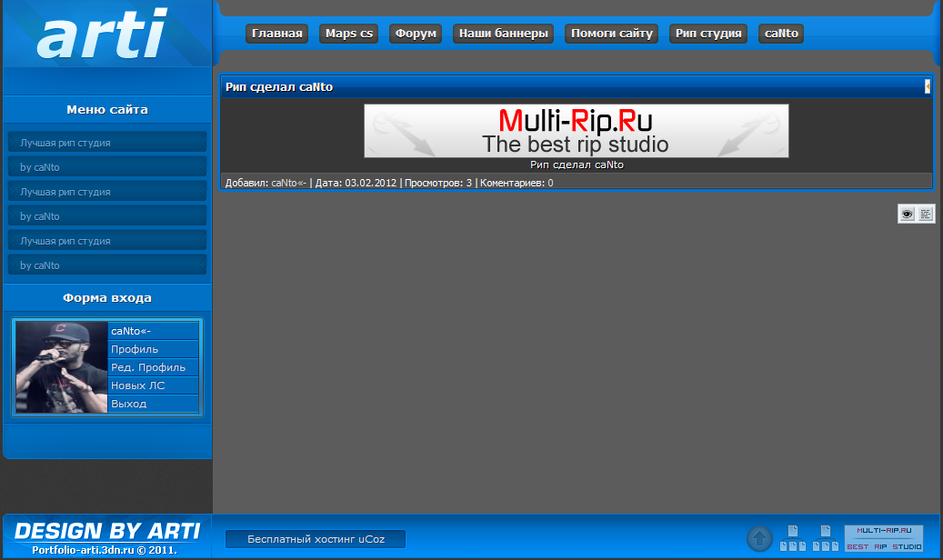Open Помоги сайту from the top menu
This screenshot has width=943, height=560.
click(x=612, y=34)
